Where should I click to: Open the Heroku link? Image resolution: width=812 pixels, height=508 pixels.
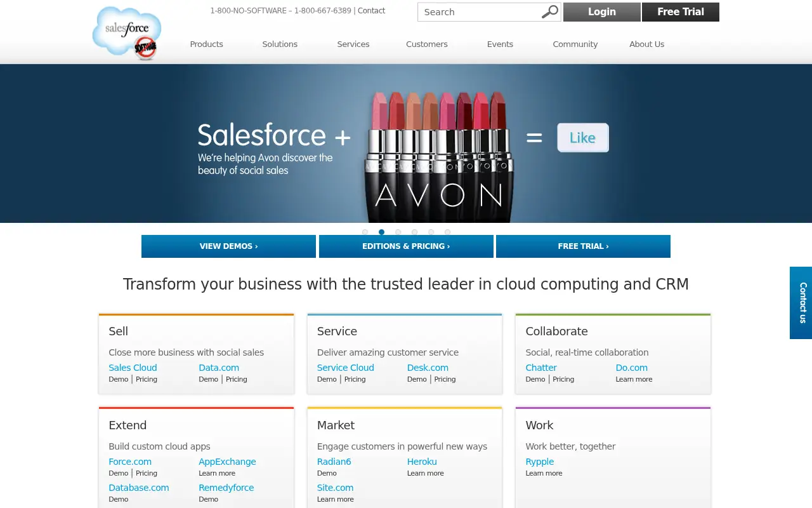click(x=422, y=462)
